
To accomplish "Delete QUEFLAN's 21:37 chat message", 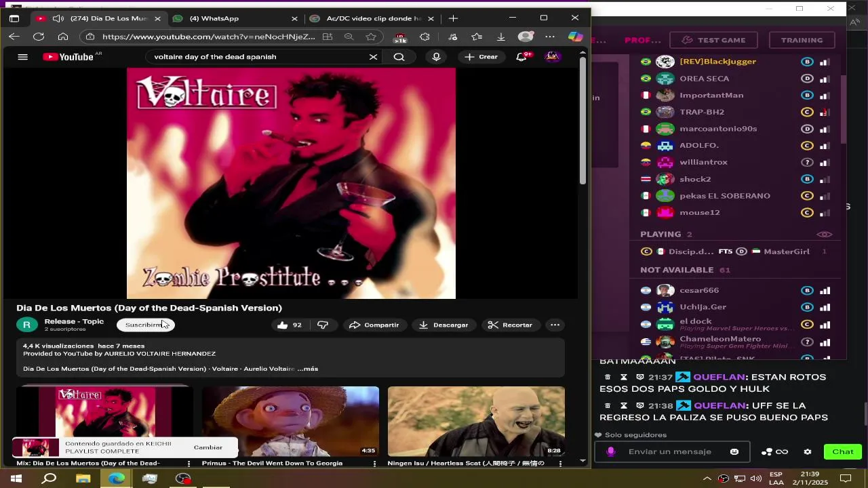I will click(x=608, y=378).
